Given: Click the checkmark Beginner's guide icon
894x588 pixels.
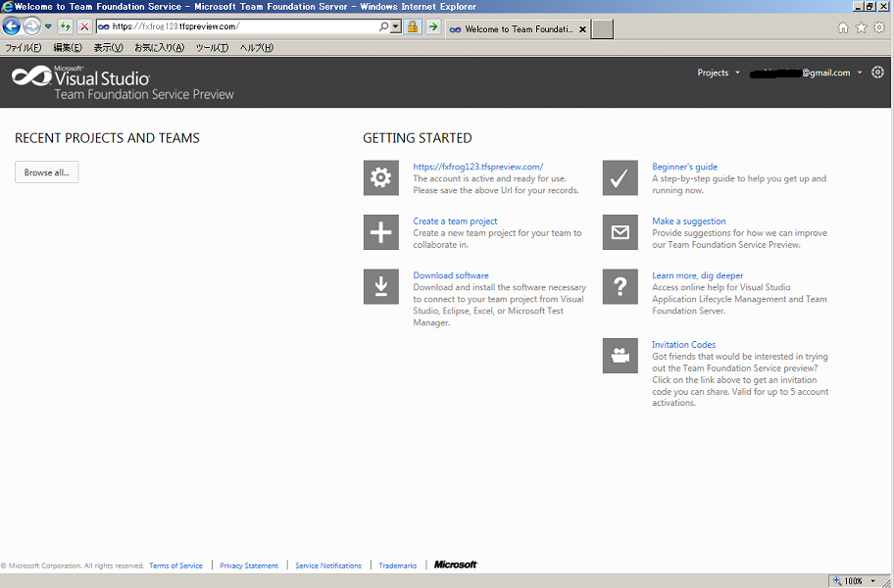Looking at the screenshot, I should tap(620, 177).
